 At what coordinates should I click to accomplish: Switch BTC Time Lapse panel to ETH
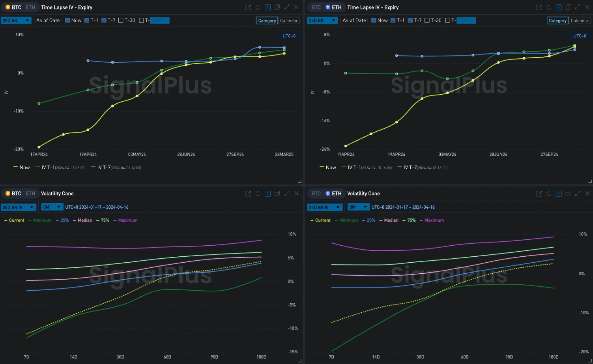(x=30, y=7)
